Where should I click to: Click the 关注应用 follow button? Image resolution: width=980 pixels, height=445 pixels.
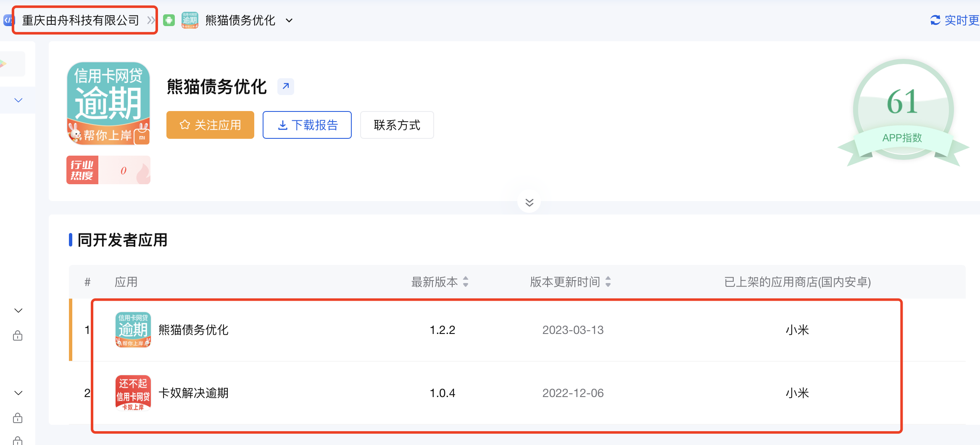point(210,125)
